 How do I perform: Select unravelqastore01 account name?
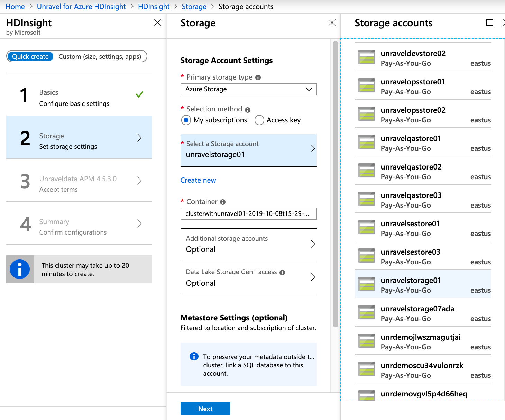point(411,139)
